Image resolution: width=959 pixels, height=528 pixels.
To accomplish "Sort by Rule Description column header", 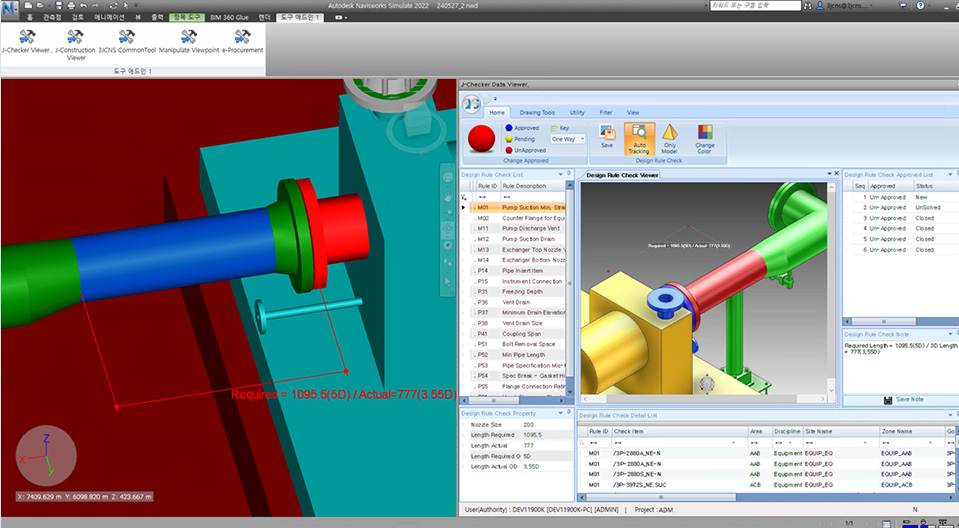I will click(532, 186).
